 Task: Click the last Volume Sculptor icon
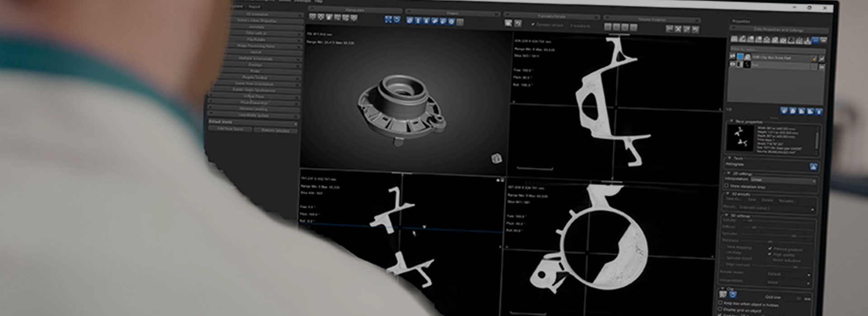pos(695,29)
